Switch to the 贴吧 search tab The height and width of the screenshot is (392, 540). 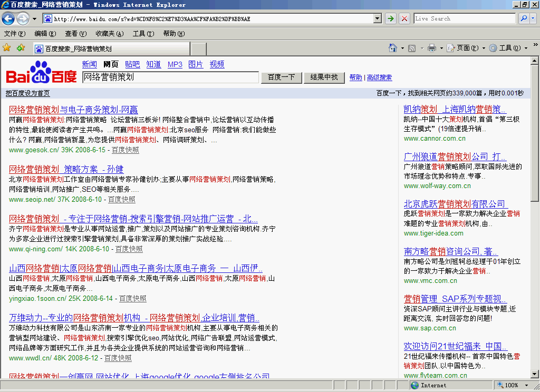(132, 64)
